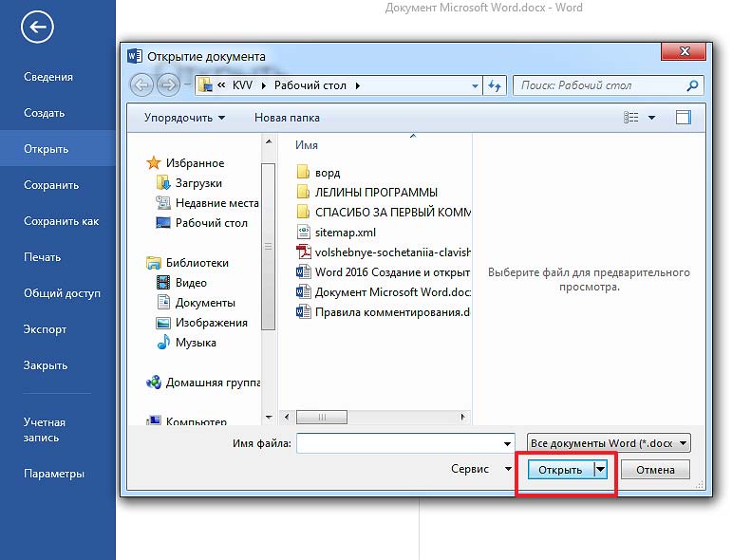Viewport: 751px width, 560px height.
Task: Click the change view icon
Action: click(x=630, y=118)
